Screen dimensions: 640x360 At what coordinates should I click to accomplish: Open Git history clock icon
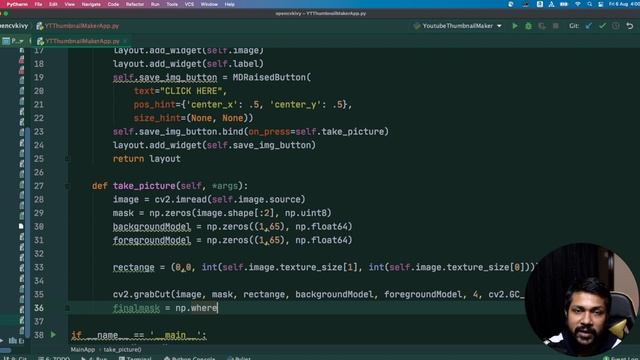(x=616, y=26)
